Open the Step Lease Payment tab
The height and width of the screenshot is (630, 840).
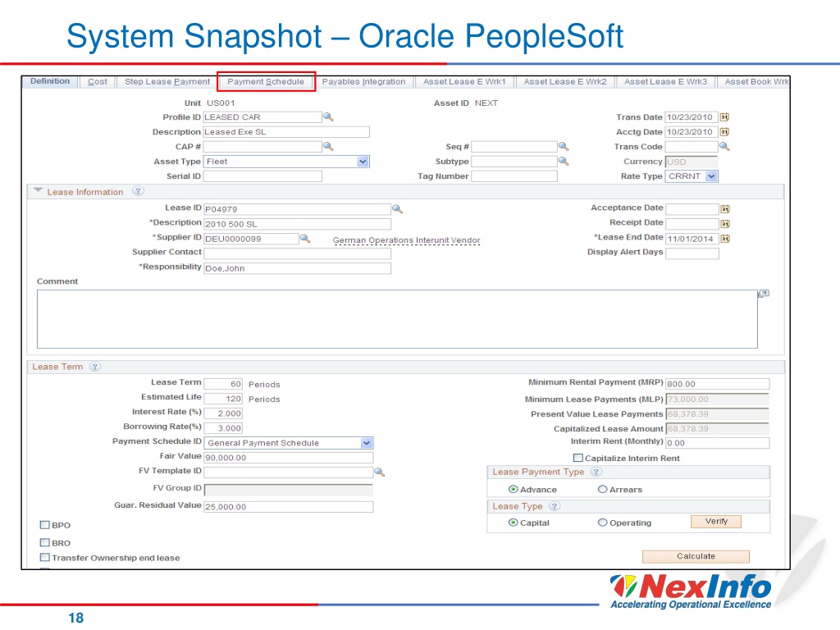pos(167,82)
